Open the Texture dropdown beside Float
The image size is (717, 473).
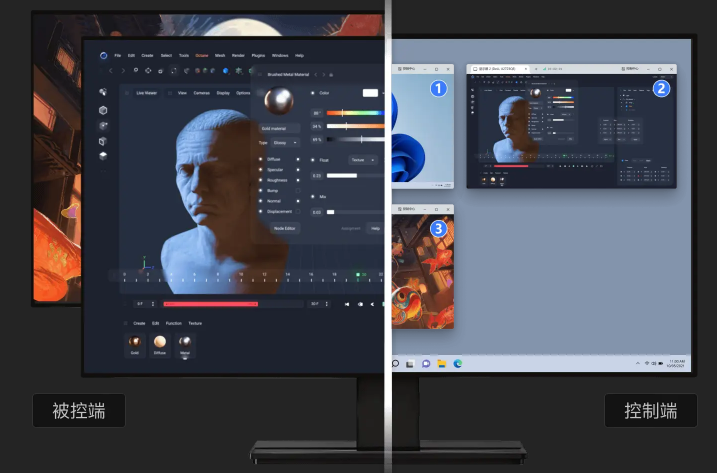pos(363,160)
